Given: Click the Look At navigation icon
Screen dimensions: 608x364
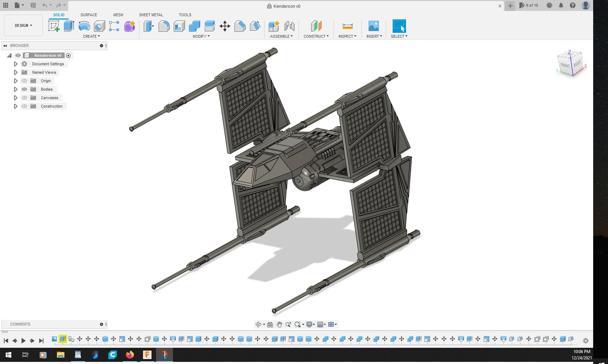Looking at the screenshot, I should pyautogui.click(x=270, y=324).
